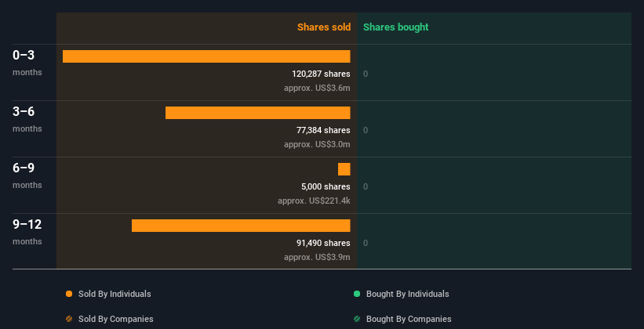Click the Shares sold column header
Image resolution: width=644 pixels, height=329 pixels.
tap(324, 27)
